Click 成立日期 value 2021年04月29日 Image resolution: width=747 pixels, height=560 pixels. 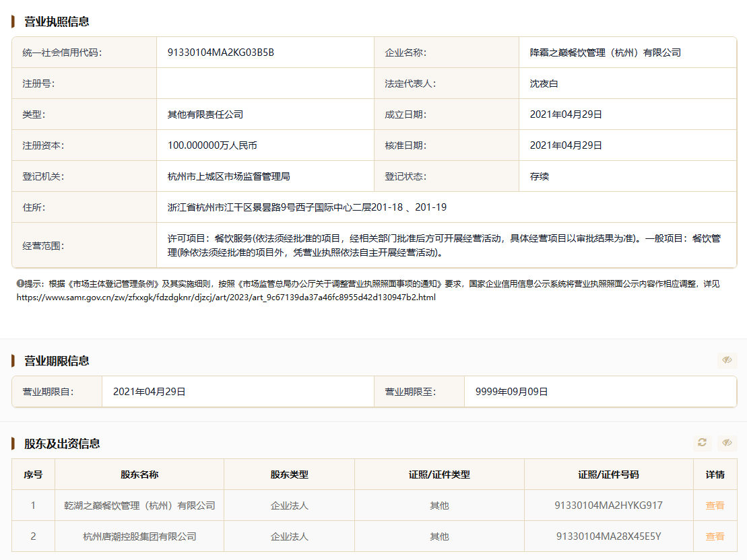pos(566,114)
